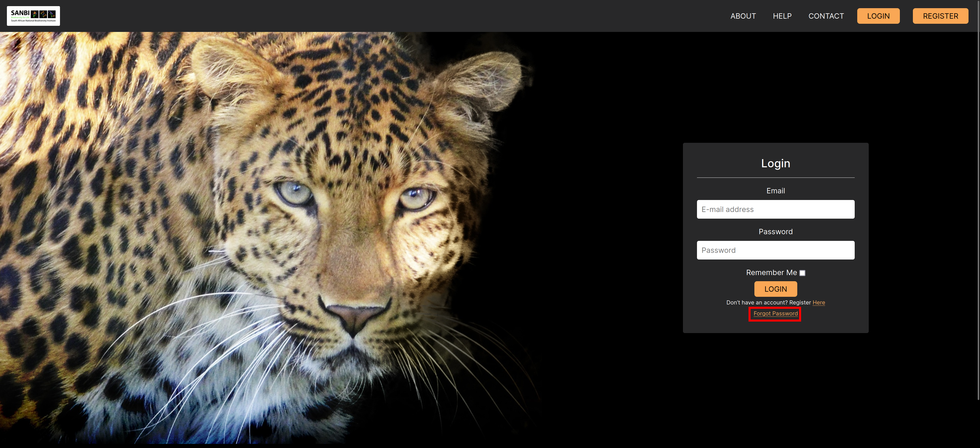Select the email address input field
The image size is (980, 448).
click(x=775, y=209)
